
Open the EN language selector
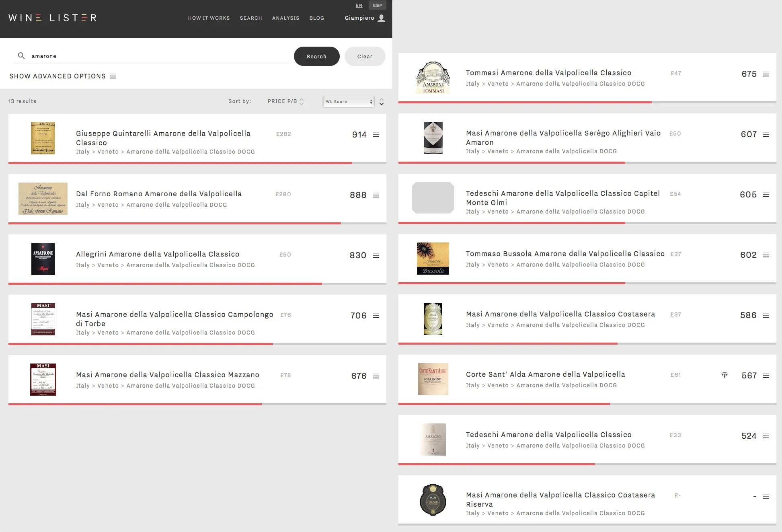359,5
